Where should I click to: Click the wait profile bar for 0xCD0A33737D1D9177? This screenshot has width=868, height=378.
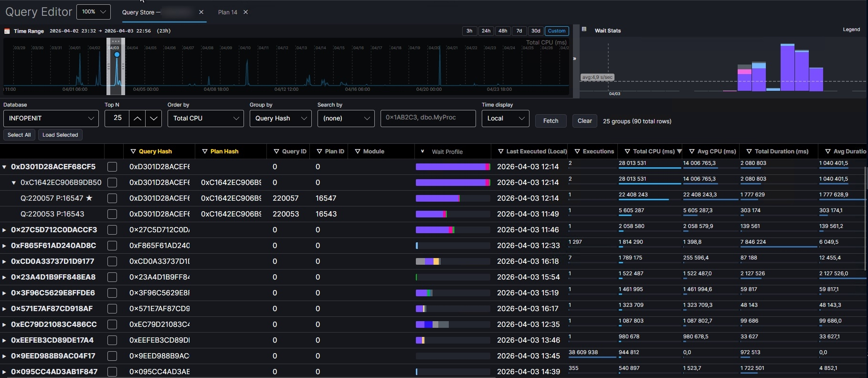coord(453,261)
